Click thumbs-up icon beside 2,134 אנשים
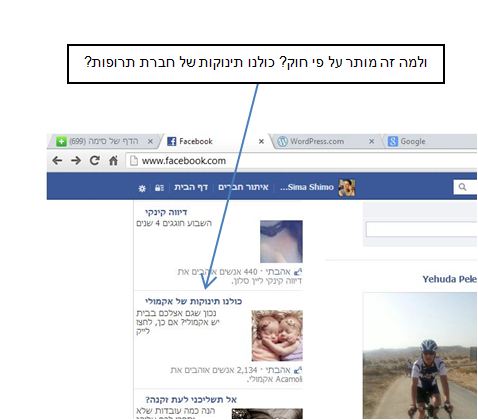478x420 pixels. pos(298,370)
